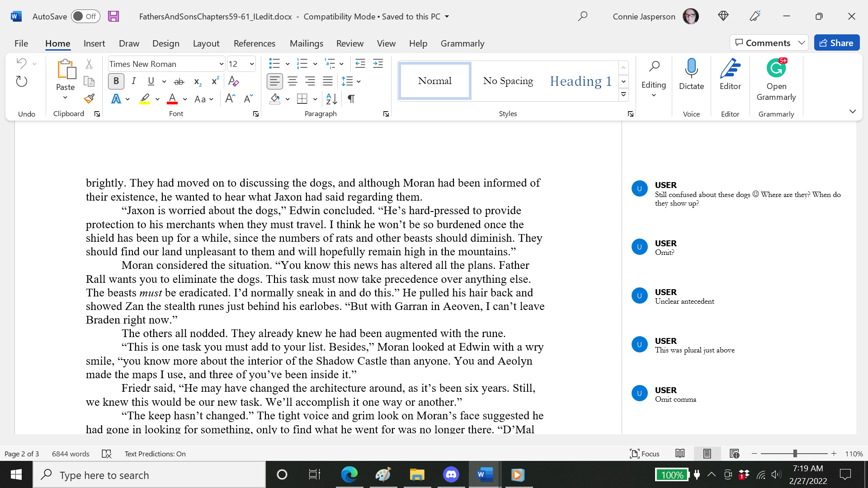Toggle AutoSave switch
This screenshot has height=488, width=868.
pos(85,16)
